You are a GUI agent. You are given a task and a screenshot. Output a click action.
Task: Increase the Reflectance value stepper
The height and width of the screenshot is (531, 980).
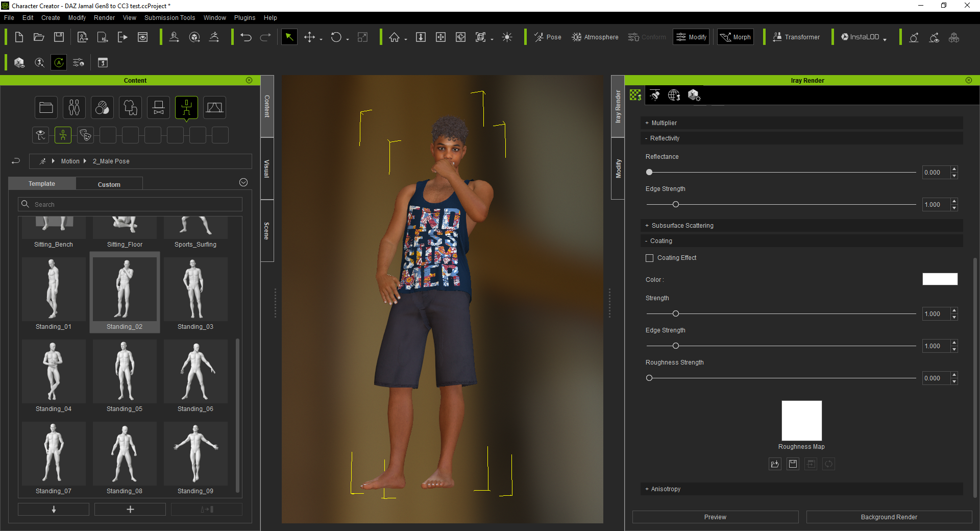[x=954, y=170]
